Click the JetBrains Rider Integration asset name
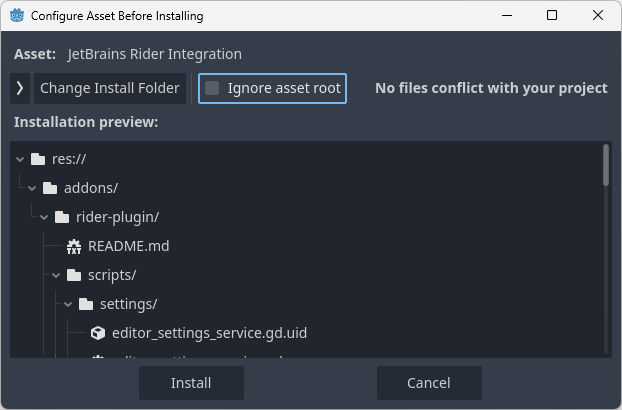This screenshot has width=622, height=410. (x=154, y=54)
